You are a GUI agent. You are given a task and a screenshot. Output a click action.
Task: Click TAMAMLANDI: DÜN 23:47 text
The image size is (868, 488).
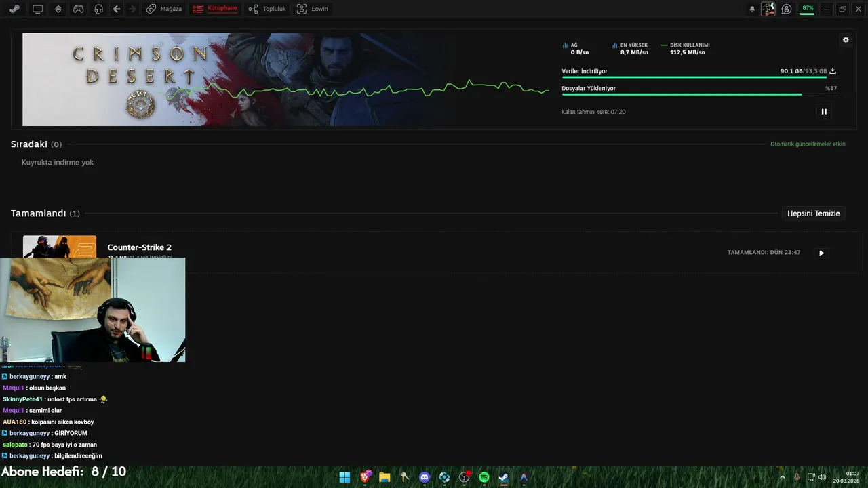click(x=764, y=253)
